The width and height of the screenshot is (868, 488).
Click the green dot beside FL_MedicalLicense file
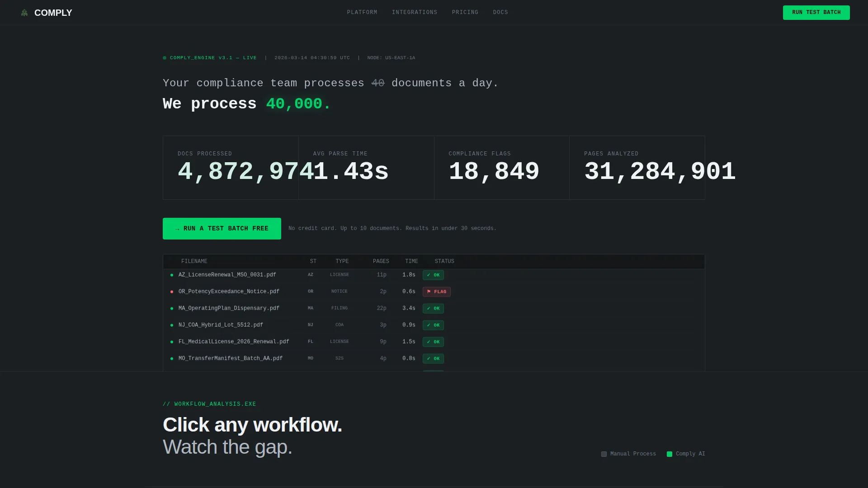[x=172, y=342]
